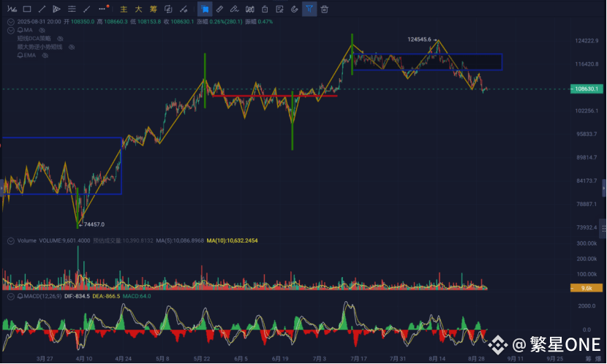Image resolution: width=607 pixels, height=364 pixels.
Task: Click the 116420.8 price axis label
Action: 586,64
